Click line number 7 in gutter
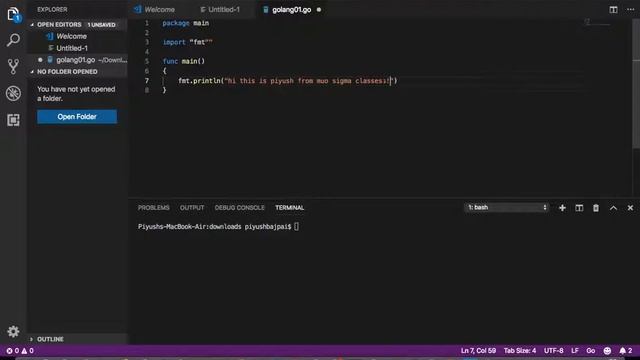Image resolution: width=640 pixels, height=360 pixels. pyautogui.click(x=147, y=81)
